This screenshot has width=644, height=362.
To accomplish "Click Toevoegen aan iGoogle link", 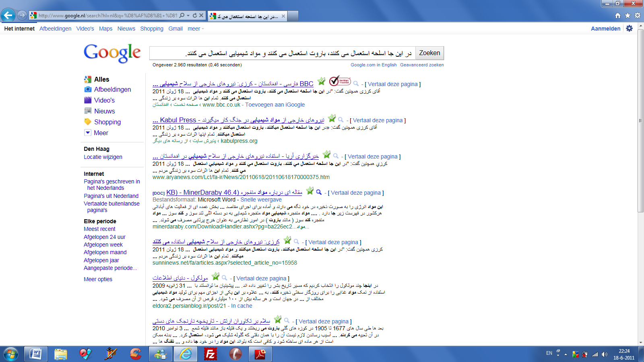I will point(275,105).
